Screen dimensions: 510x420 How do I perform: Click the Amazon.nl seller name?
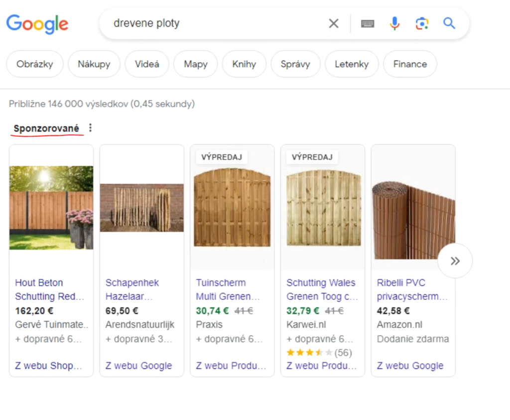tap(399, 324)
